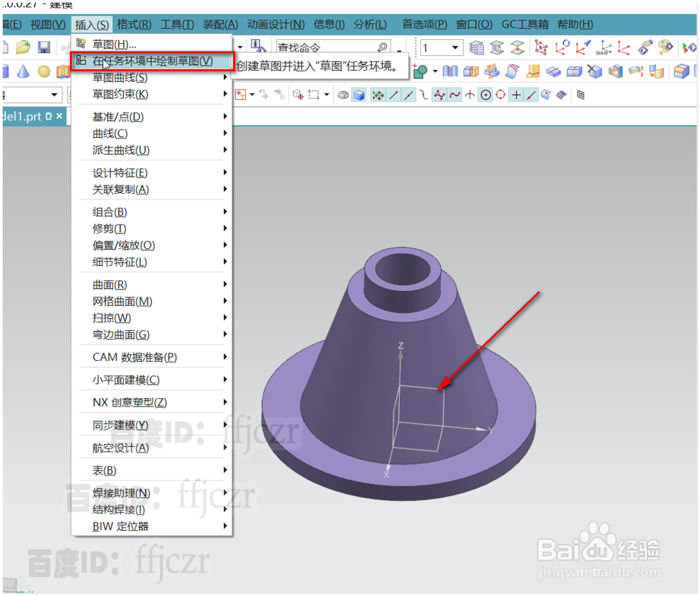The width and height of the screenshot is (700, 596).
Task: Toggle Arc Center snap
Action: tap(486, 94)
